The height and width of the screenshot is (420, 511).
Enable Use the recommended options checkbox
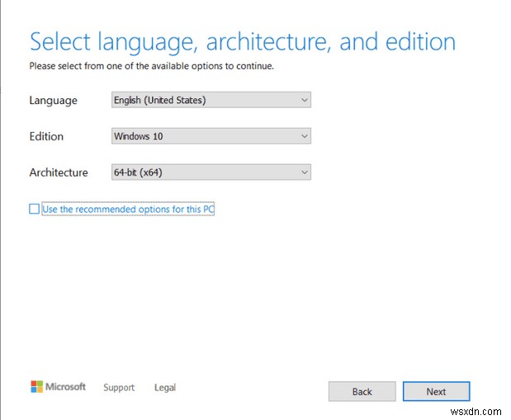click(34, 209)
